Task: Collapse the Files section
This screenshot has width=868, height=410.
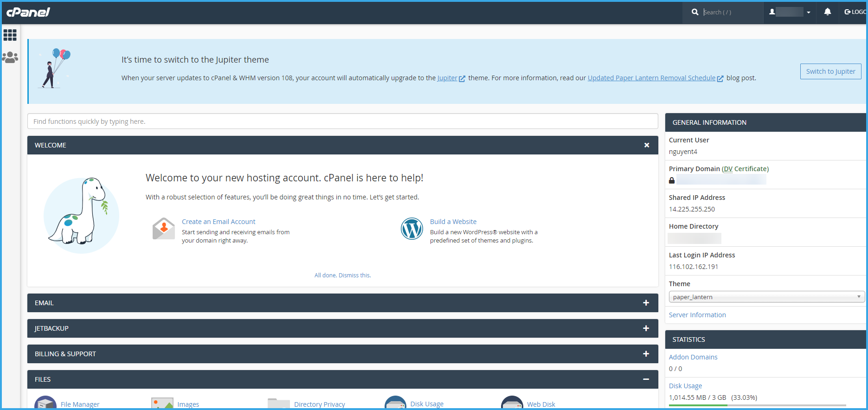Action: (x=646, y=379)
